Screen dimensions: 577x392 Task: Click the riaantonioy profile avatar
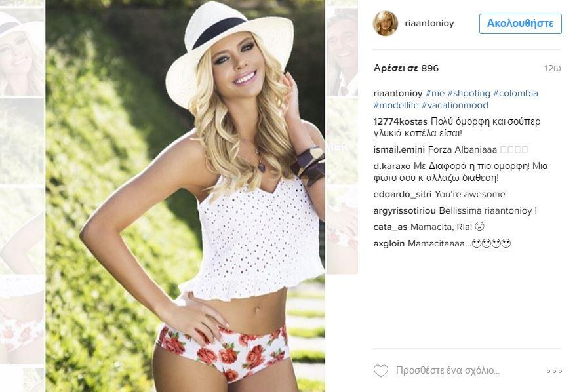[386, 23]
